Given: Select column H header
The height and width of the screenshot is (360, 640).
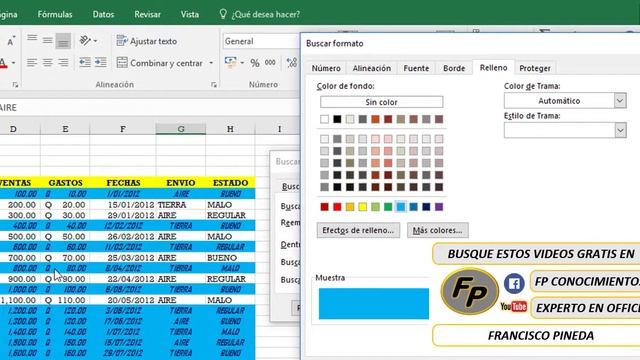Looking at the screenshot, I should pos(230,129).
